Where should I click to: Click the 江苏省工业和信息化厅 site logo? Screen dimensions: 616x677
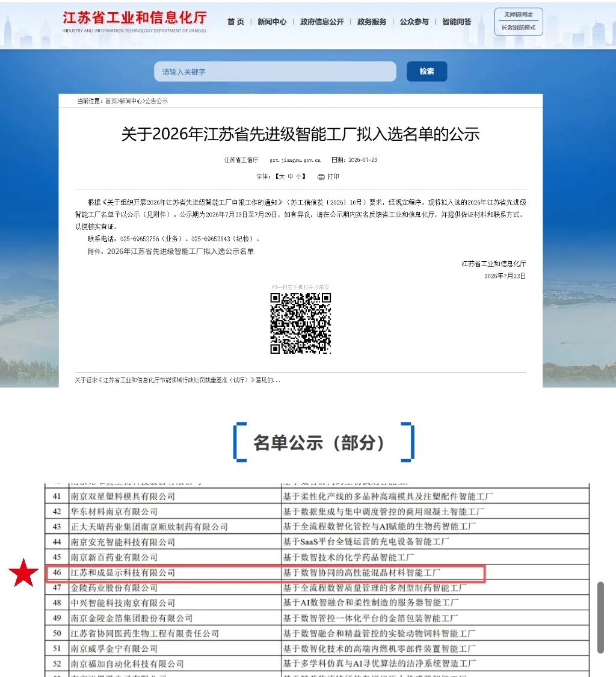pyautogui.click(x=134, y=22)
